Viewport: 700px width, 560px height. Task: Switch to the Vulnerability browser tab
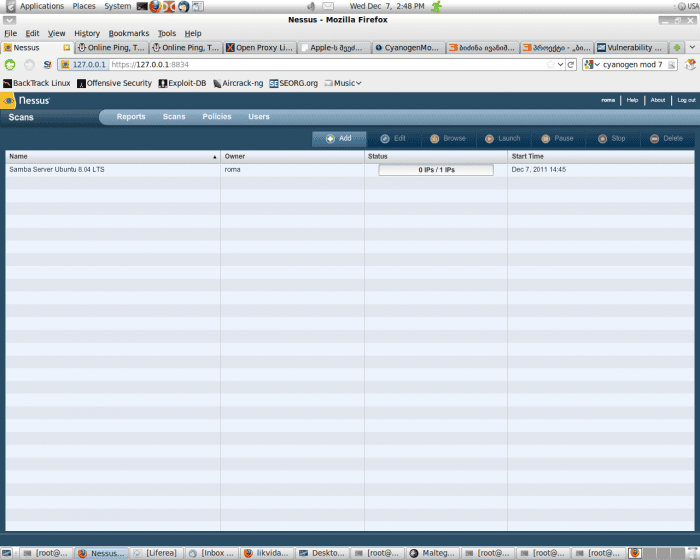tap(631, 48)
